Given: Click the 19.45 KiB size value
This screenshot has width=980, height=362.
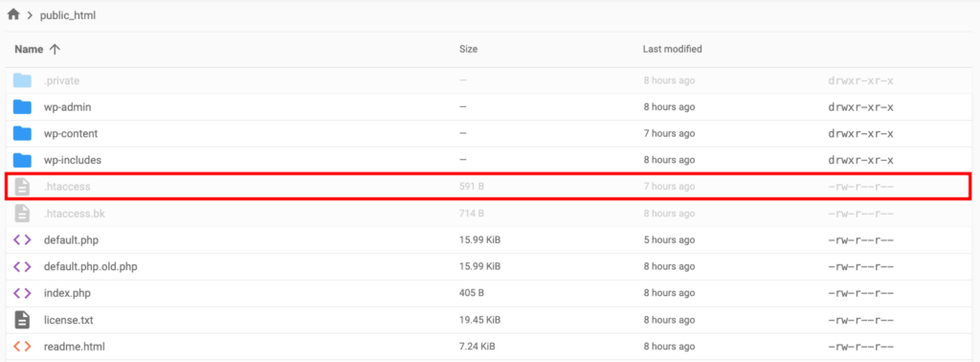Looking at the screenshot, I should (x=479, y=320).
